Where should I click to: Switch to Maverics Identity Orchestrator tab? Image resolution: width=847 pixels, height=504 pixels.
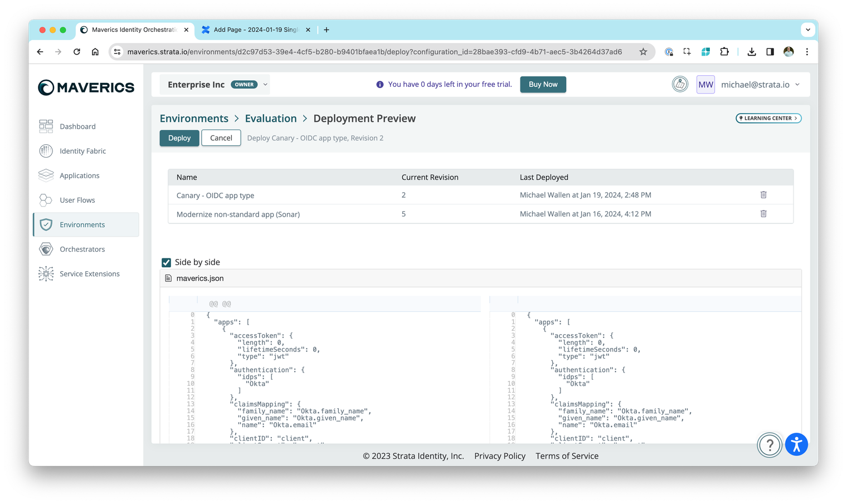pyautogui.click(x=134, y=30)
